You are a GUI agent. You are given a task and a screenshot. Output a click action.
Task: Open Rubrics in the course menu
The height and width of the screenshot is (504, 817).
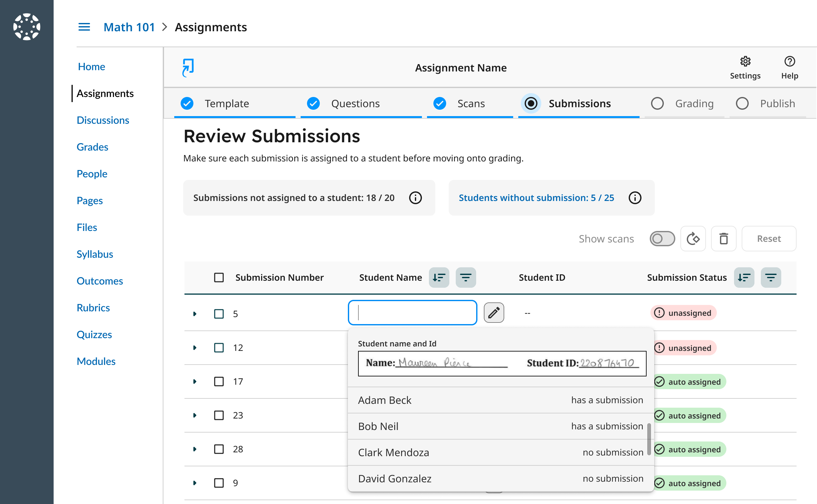coord(93,307)
